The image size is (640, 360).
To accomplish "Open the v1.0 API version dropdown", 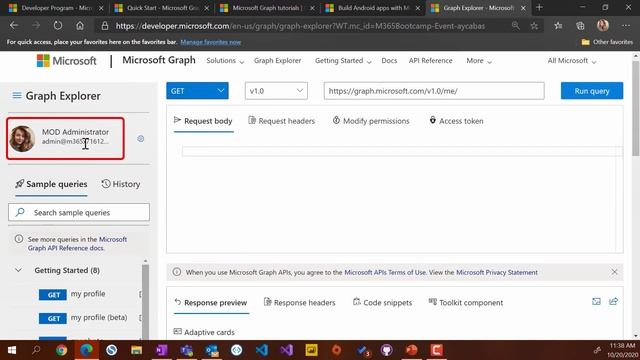I will (276, 91).
